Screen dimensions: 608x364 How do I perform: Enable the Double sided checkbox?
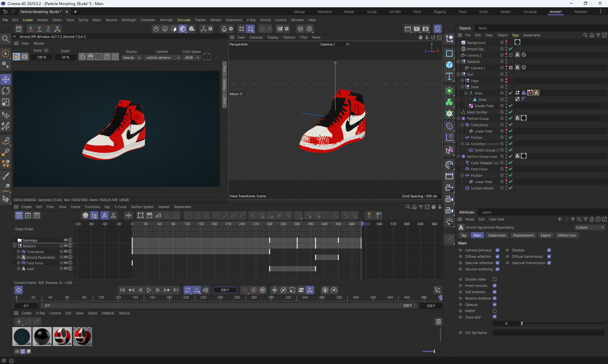click(x=495, y=279)
